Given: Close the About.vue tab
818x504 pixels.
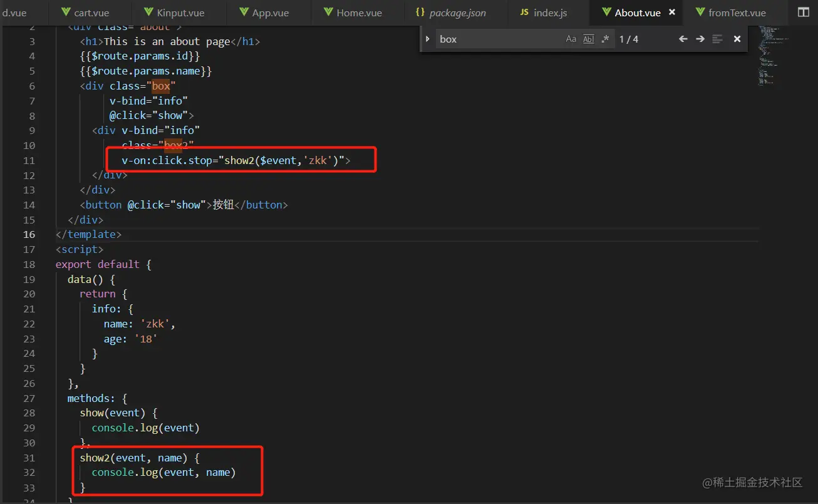Looking at the screenshot, I should pyautogui.click(x=672, y=12).
